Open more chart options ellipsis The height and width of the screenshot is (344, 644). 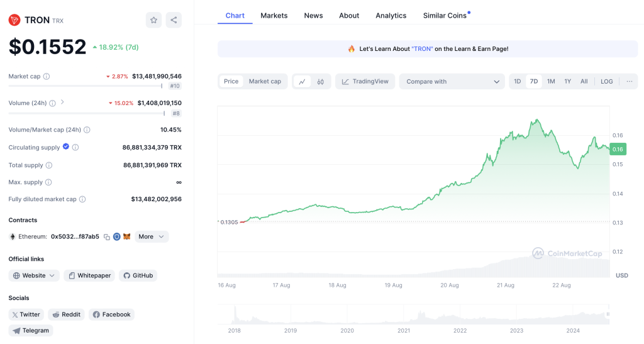click(629, 81)
